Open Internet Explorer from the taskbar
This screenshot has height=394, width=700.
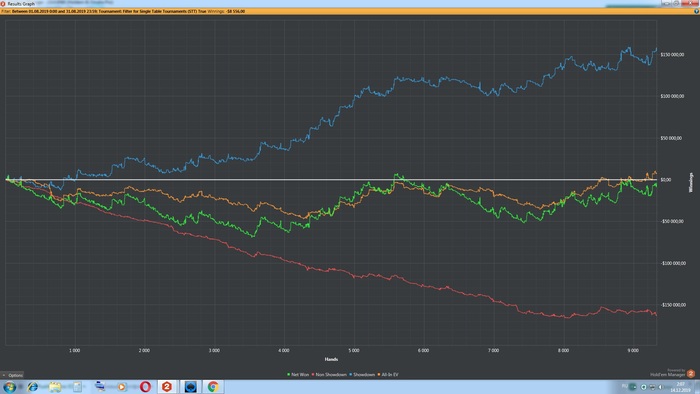[x=33, y=386]
